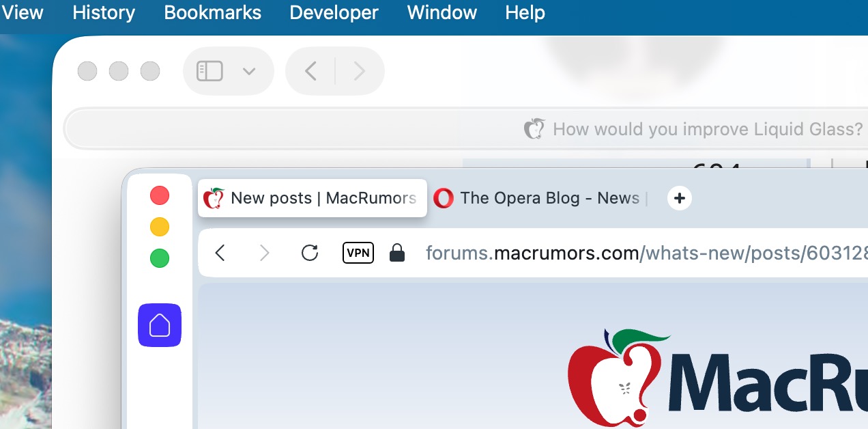Close the Opera window with the red button
The image size is (868, 429).
(160, 196)
